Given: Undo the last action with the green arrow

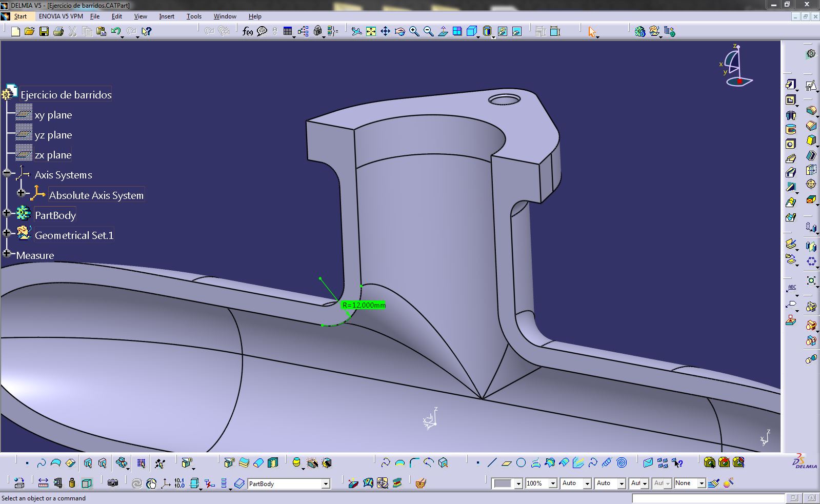Looking at the screenshot, I should coord(116,31).
